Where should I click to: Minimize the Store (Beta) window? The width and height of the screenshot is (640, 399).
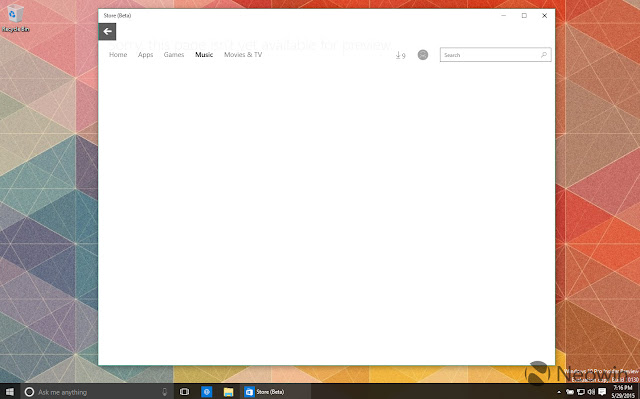tap(504, 16)
